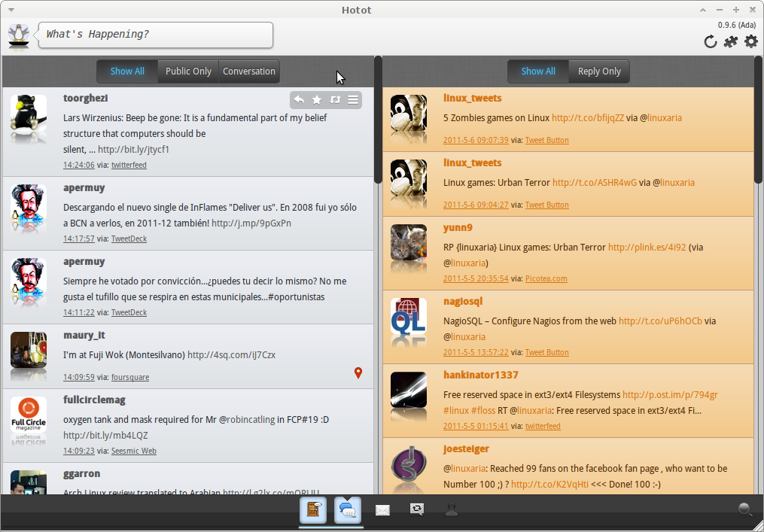Open direct messages envelope icon
This screenshot has height=532, width=764.
pos(382,510)
